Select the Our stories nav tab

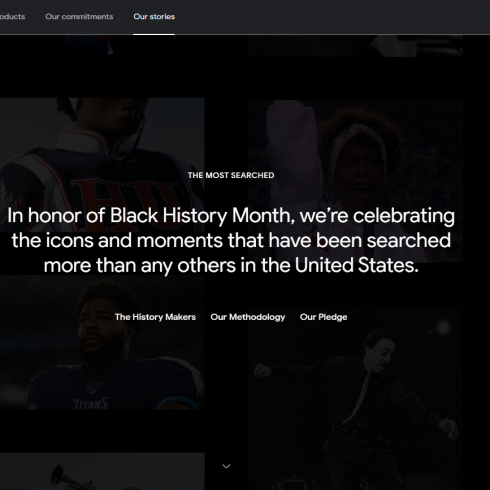(154, 17)
